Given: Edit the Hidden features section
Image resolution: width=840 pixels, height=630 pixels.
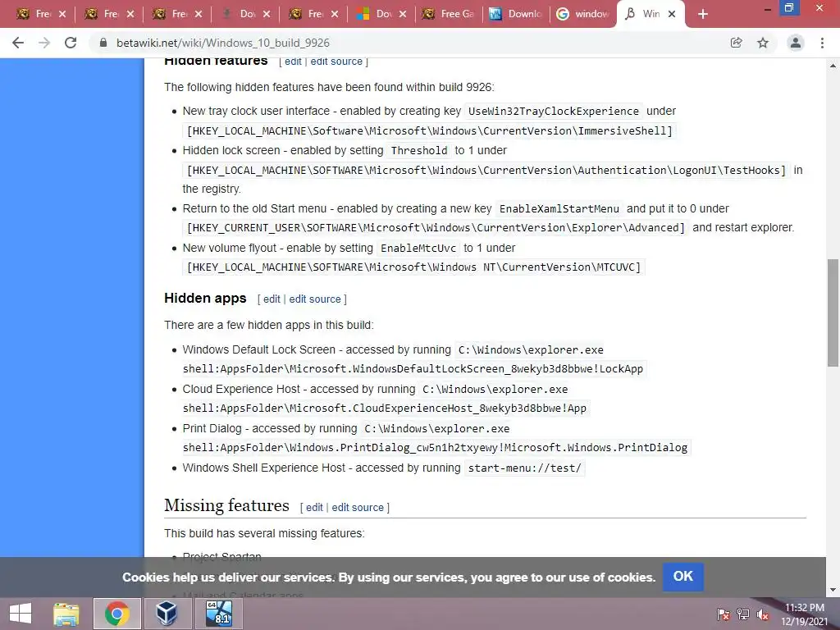Looking at the screenshot, I should click(x=293, y=62).
